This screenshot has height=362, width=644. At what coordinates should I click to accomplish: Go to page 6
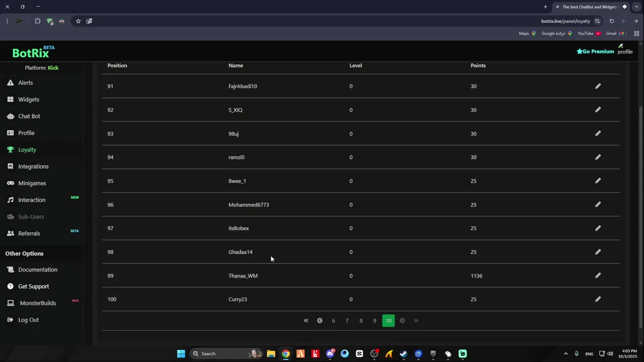coord(333,320)
